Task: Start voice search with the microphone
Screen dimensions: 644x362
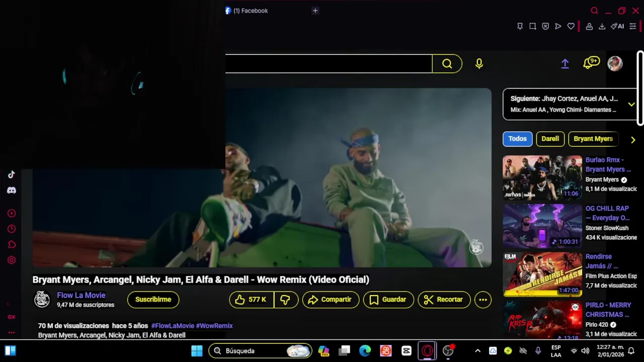Action: (x=479, y=63)
